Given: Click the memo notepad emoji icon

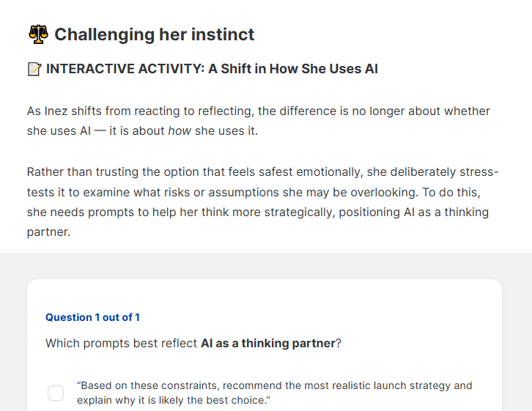Looking at the screenshot, I should pyautogui.click(x=34, y=69).
